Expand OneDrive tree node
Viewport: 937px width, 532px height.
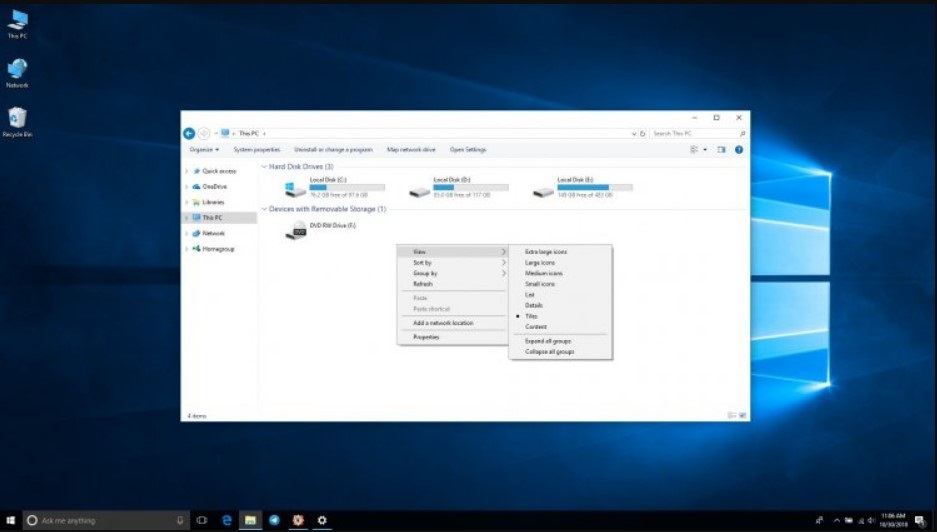(186, 186)
